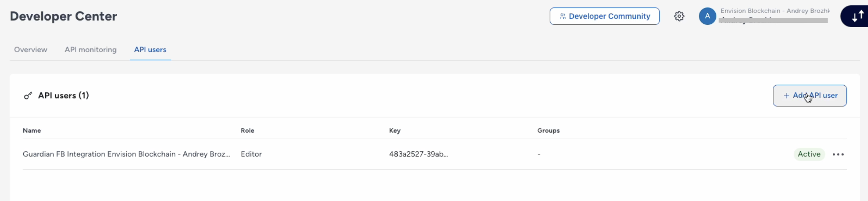Click the people icon in Developer Community

(x=562, y=16)
